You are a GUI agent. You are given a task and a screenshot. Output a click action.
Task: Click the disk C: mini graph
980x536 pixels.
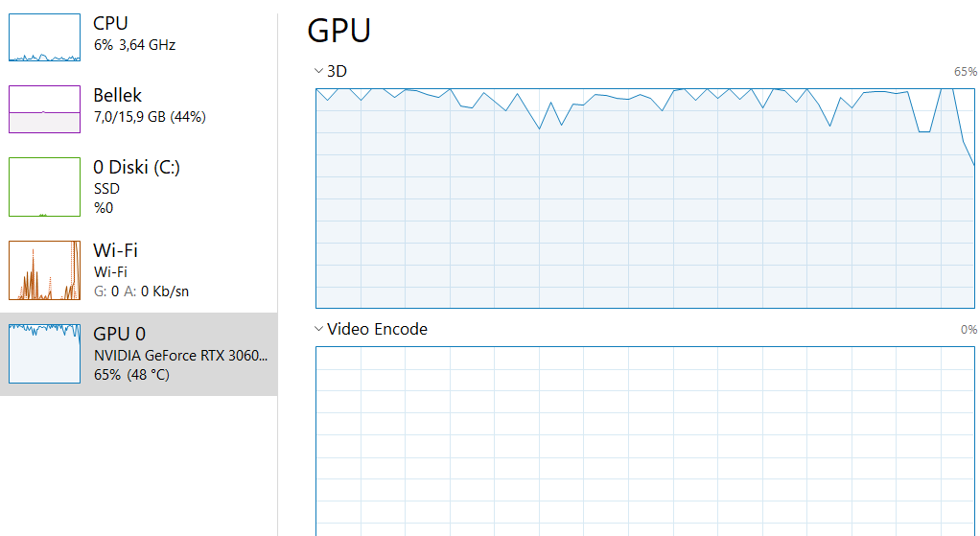[x=44, y=187]
